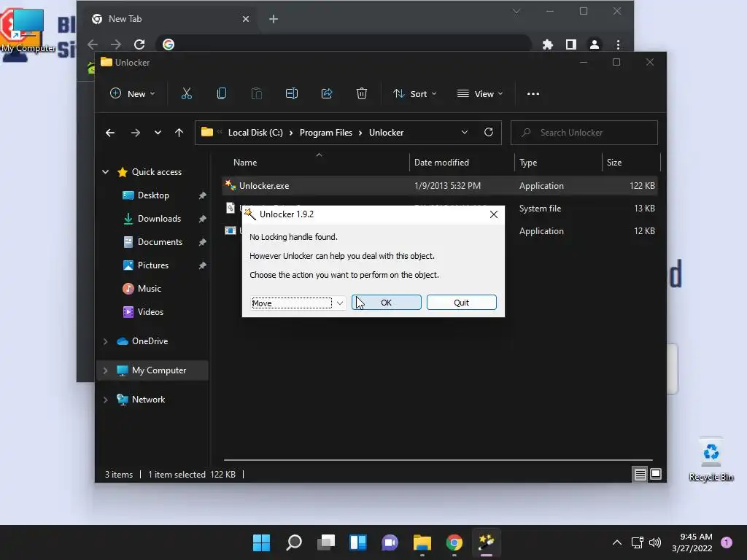Refresh the Unlocker folder view
Viewport: 747px width, 560px height.
pos(489,133)
